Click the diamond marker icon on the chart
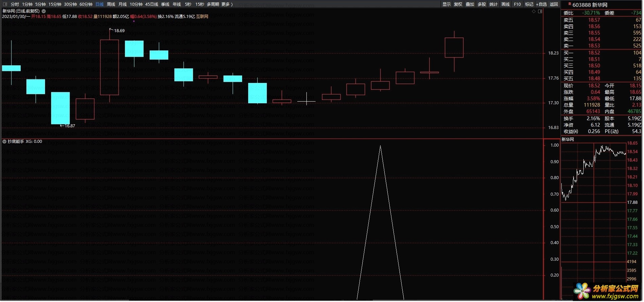This screenshot has width=644, height=302. coord(534,12)
